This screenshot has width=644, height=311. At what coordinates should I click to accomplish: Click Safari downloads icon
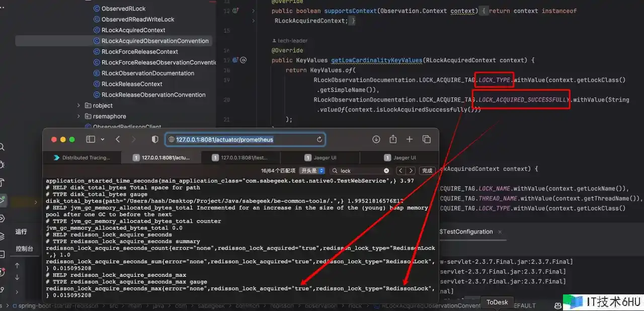pyautogui.click(x=376, y=139)
